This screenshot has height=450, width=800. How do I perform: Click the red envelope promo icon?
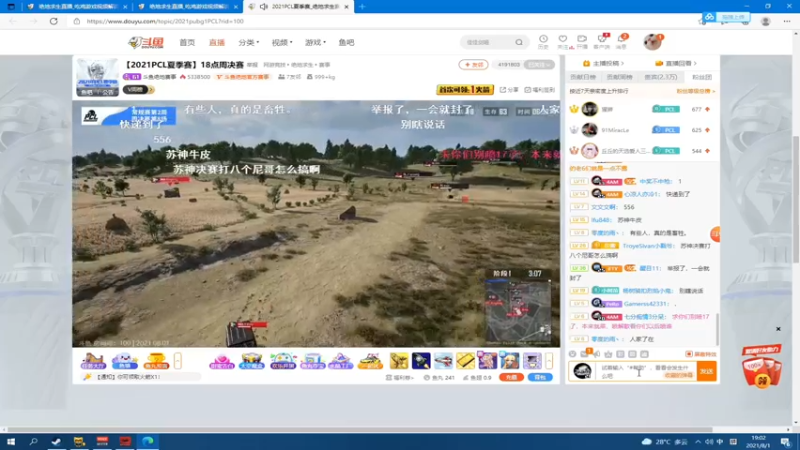pos(762,367)
